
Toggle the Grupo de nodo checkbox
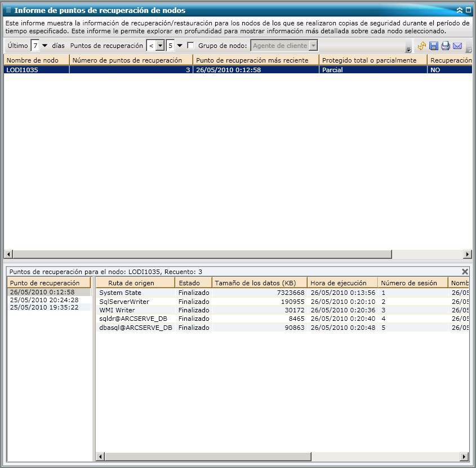click(x=190, y=46)
